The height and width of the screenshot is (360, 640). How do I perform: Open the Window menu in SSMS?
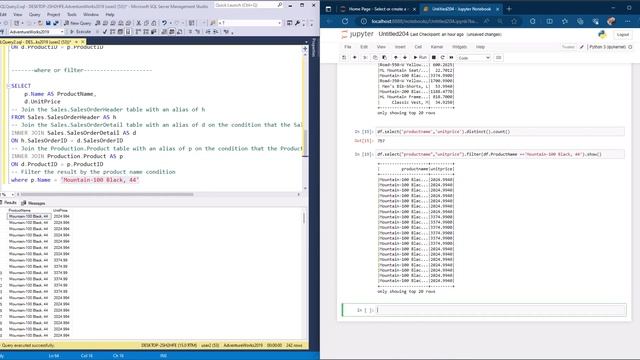pyautogui.click(x=91, y=15)
